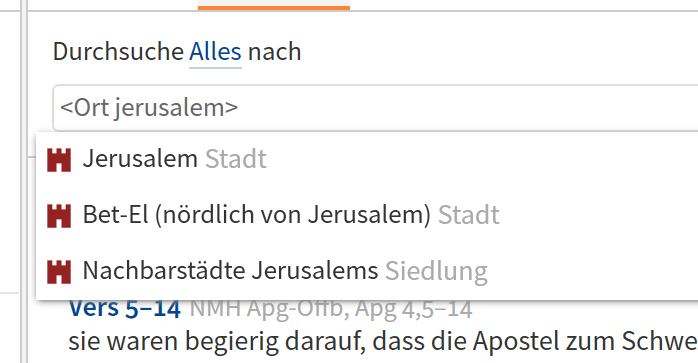
Task: Open the Vers 5–14 result link
Action: 125,309
